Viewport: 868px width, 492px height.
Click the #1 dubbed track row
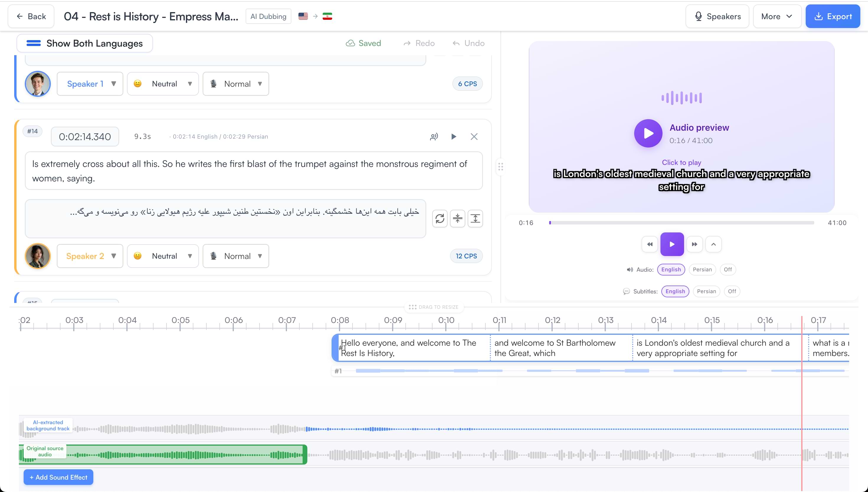pyautogui.click(x=590, y=371)
